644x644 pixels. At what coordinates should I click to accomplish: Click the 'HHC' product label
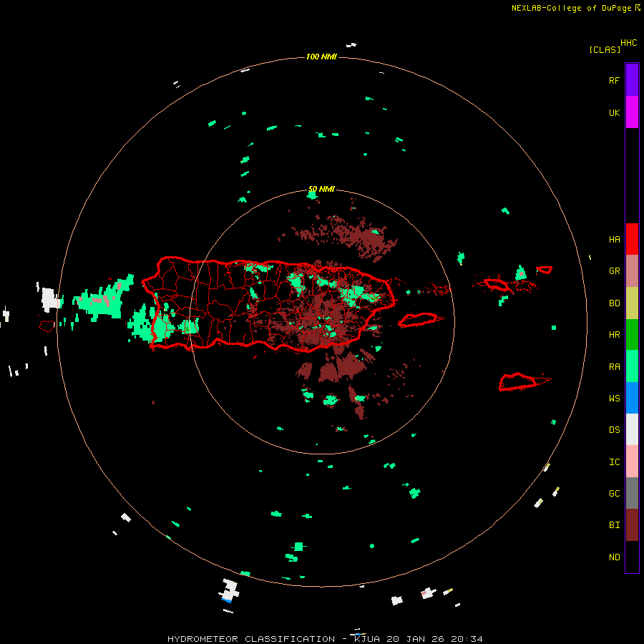click(629, 43)
